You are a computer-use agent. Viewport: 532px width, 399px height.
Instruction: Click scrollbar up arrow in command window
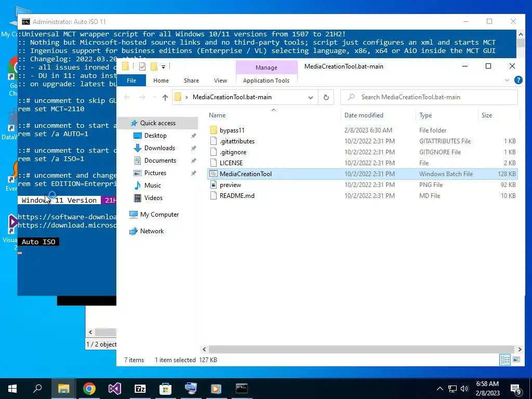[520, 34]
